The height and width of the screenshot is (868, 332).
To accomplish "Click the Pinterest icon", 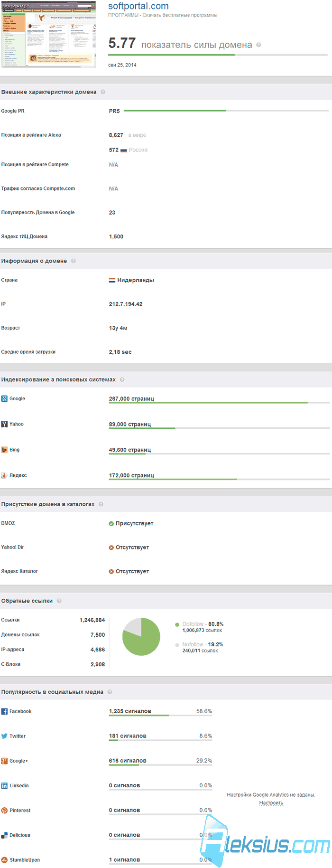I will click(x=4, y=811).
